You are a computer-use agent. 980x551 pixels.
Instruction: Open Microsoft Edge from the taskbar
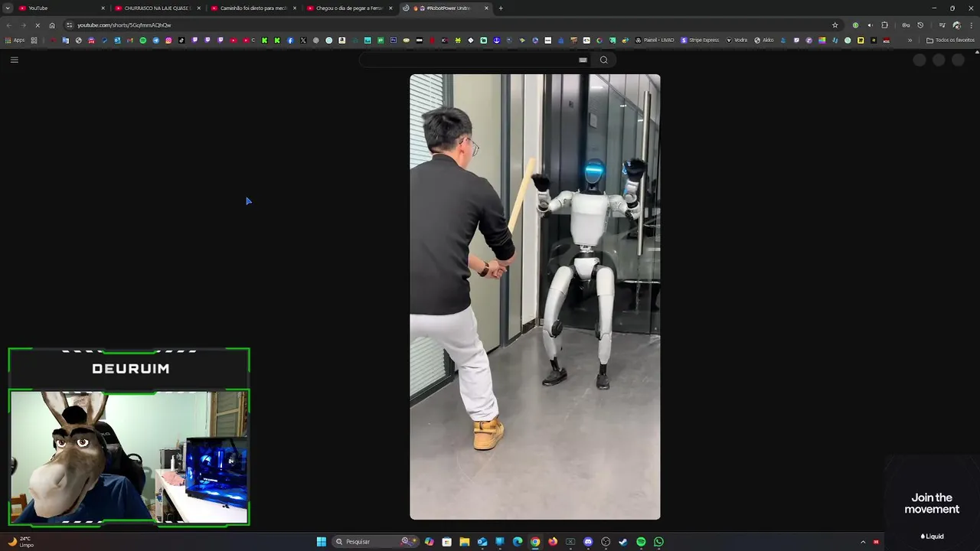[x=518, y=542]
